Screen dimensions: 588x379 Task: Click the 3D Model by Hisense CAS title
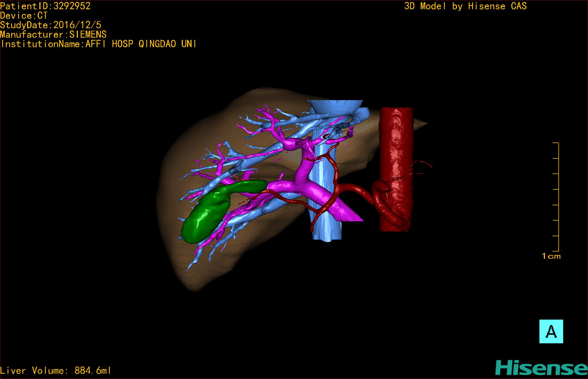click(465, 6)
